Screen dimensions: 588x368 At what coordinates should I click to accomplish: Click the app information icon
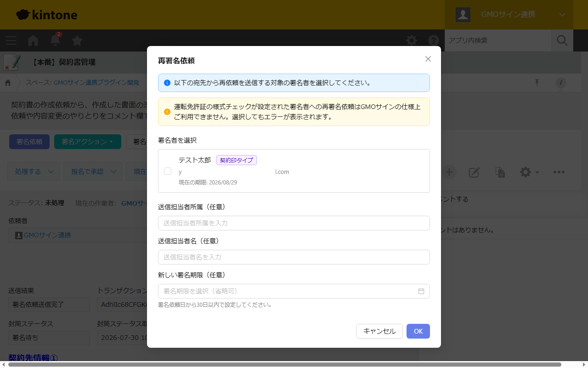560,83
